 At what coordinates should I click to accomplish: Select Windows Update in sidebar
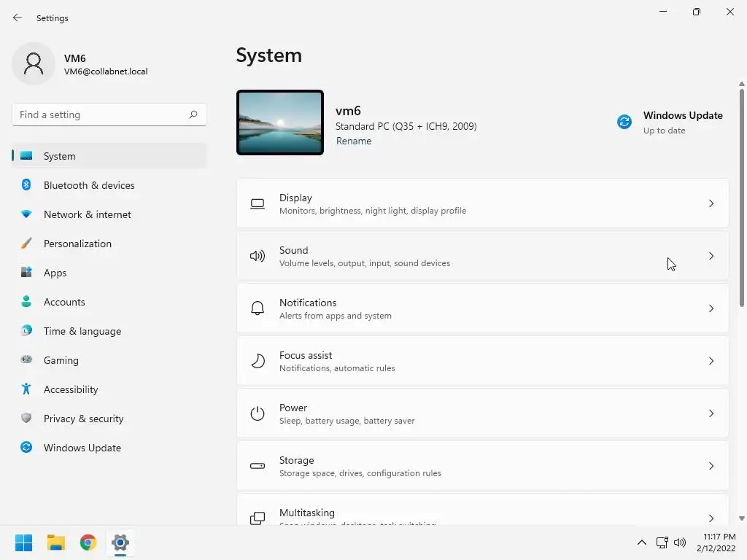pos(109,447)
